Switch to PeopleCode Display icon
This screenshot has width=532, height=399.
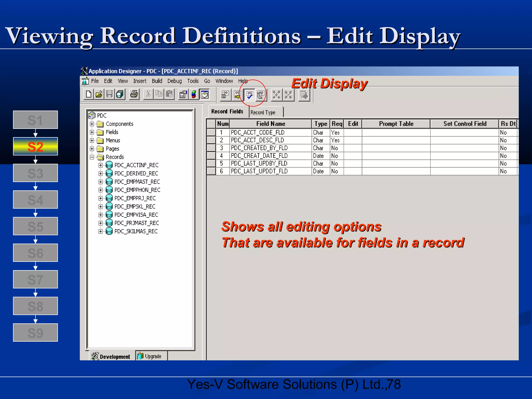[261, 95]
